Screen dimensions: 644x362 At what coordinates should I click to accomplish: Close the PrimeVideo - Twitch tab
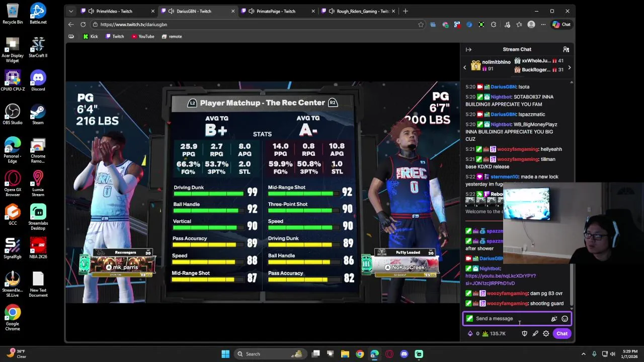[152, 11]
